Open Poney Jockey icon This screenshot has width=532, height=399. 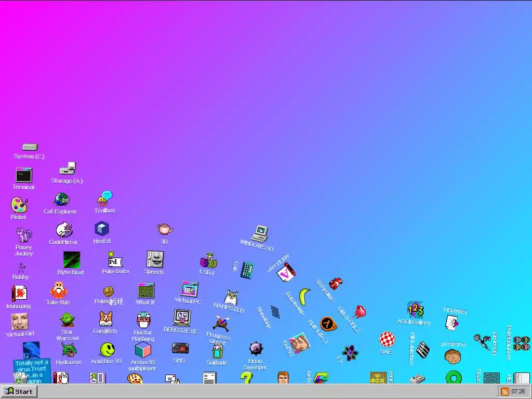pos(24,235)
